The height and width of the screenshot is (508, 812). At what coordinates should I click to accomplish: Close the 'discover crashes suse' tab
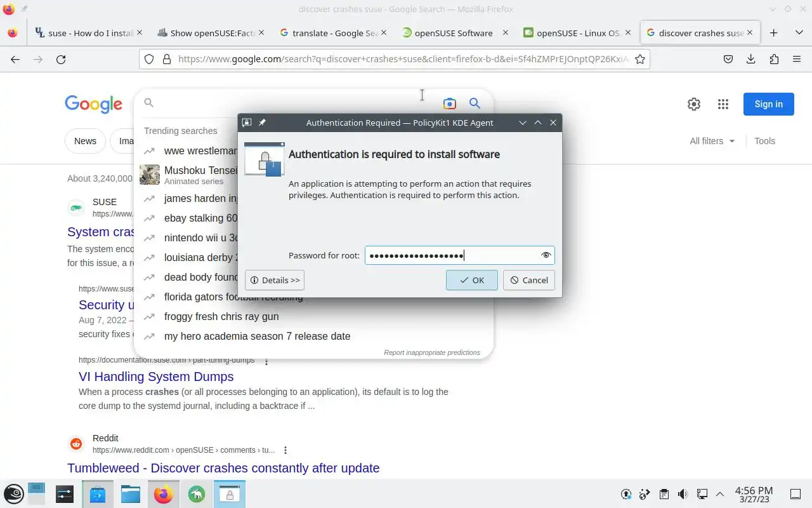coord(750,32)
